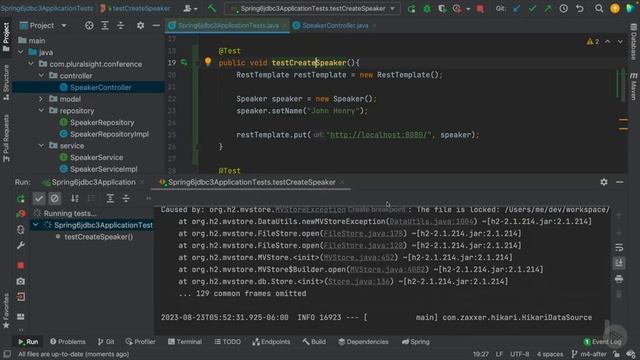Toggle scroll to end of console
640x360 pixels.
[x=619, y=263]
